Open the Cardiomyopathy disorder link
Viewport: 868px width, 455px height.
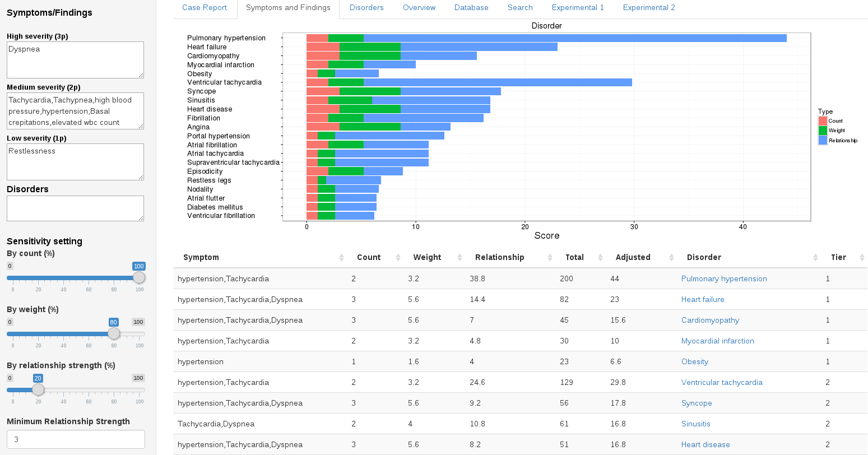point(710,321)
